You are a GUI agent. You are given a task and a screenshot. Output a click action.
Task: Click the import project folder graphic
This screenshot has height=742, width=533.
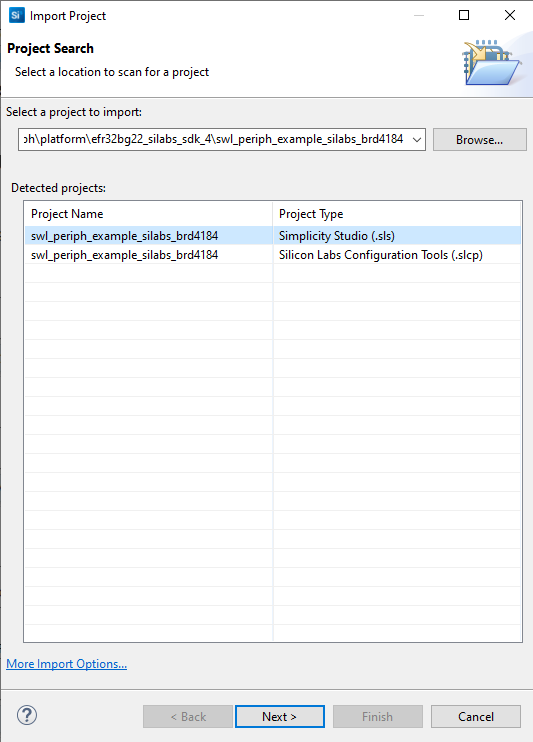pyautogui.click(x=492, y=63)
